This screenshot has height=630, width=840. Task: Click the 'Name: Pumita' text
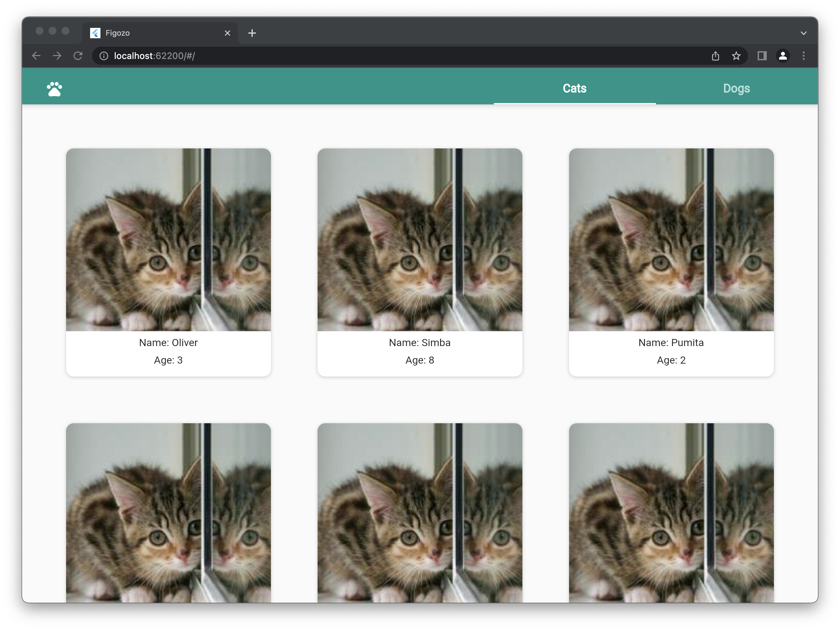point(671,343)
